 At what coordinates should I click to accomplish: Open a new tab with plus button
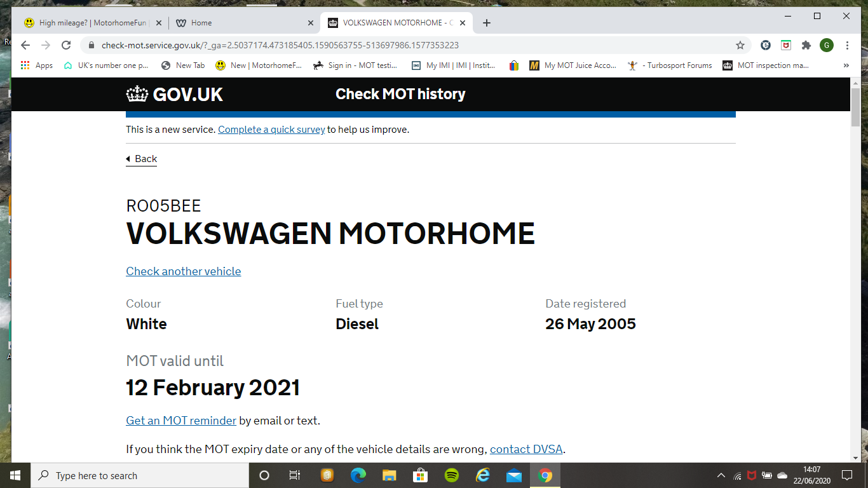(x=487, y=23)
